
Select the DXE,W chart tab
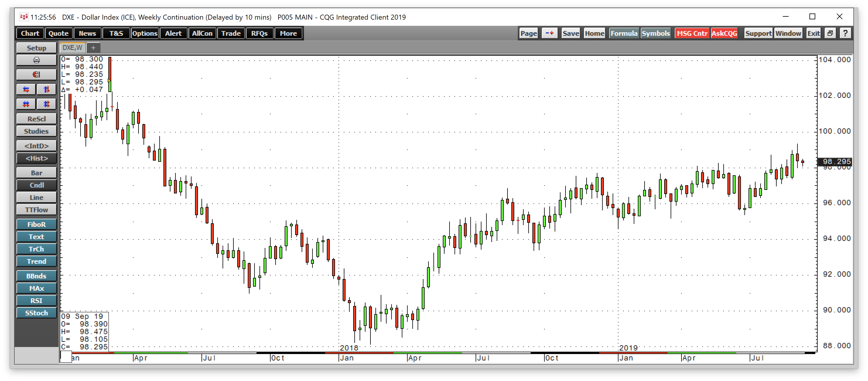coord(72,48)
